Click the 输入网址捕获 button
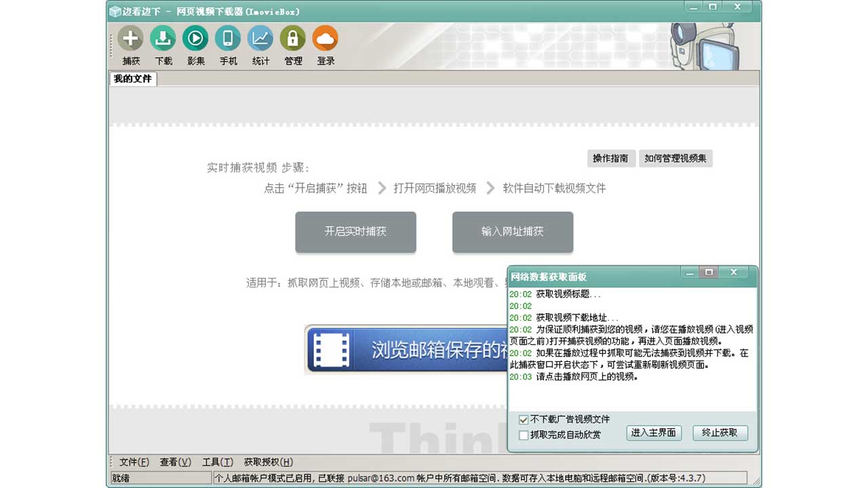The width and height of the screenshot is (868, 488). click(512, 232)
